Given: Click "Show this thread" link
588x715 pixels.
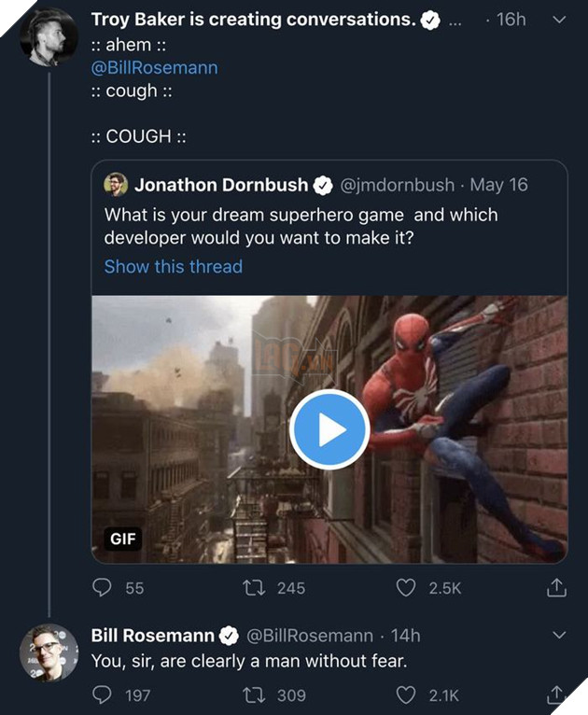Looking at the screenshot, I should [x=173, y=267].
